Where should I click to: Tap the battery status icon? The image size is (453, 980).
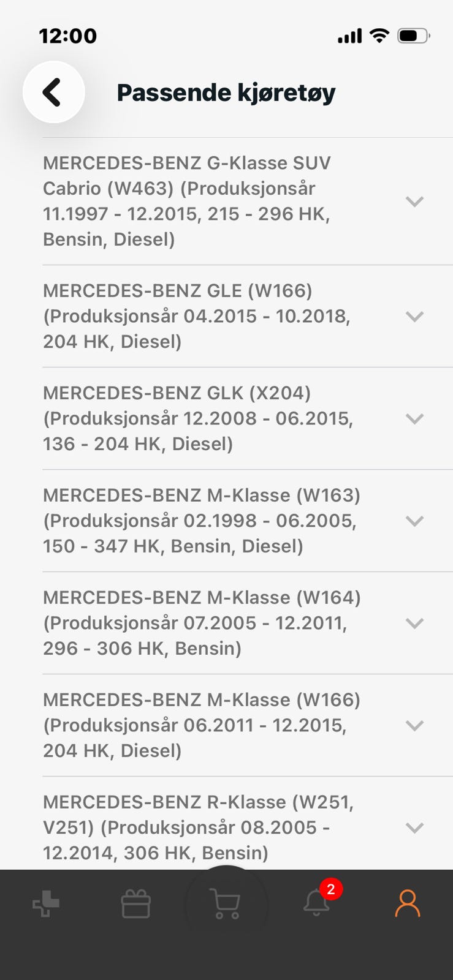click(414, 36)
